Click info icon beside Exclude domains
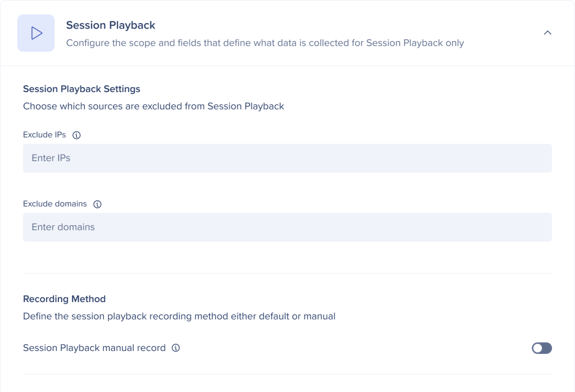575x392 pixels. (97, 204)
